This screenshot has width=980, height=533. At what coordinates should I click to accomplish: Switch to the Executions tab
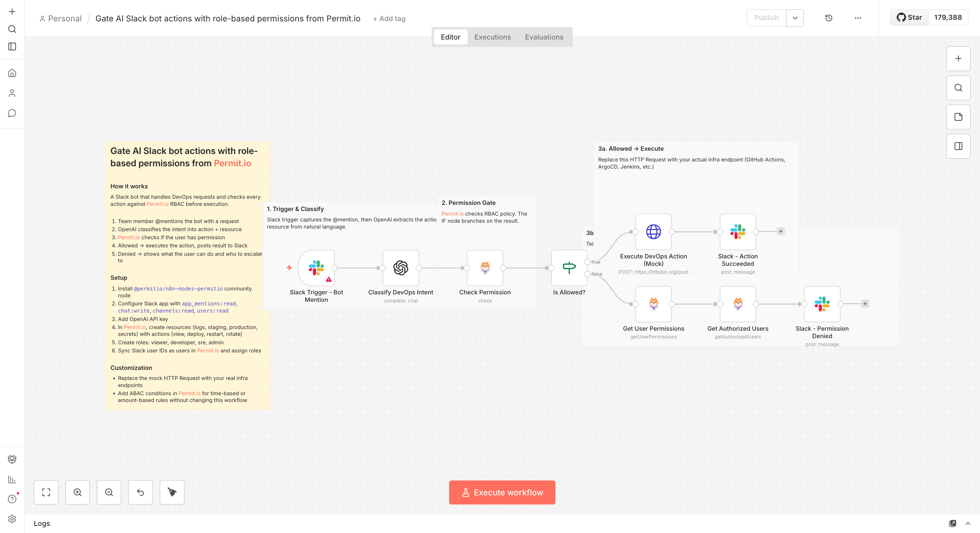coord(492,37)
